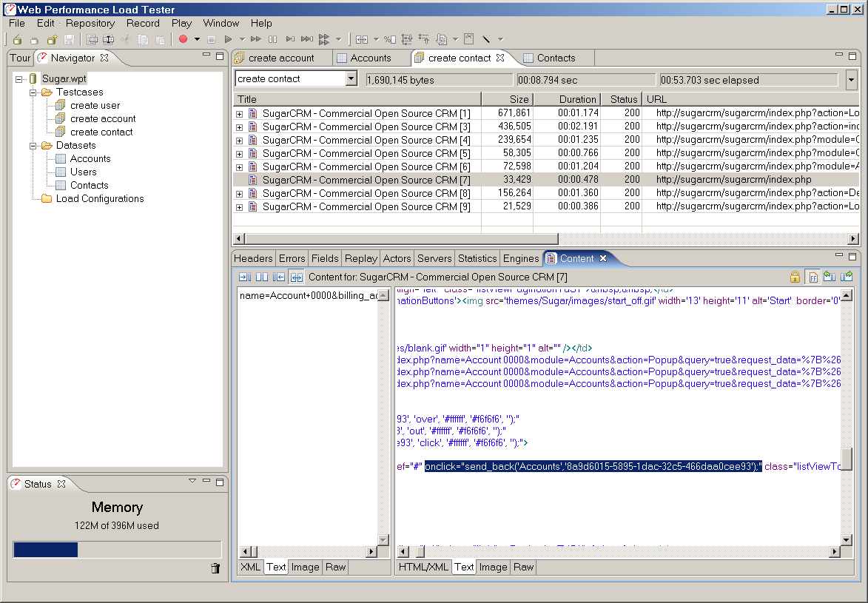Open the Status panel view menu triangle
The width and height of the screenshot is (868, 603).
pyautogui.click(x=192, y=481)
